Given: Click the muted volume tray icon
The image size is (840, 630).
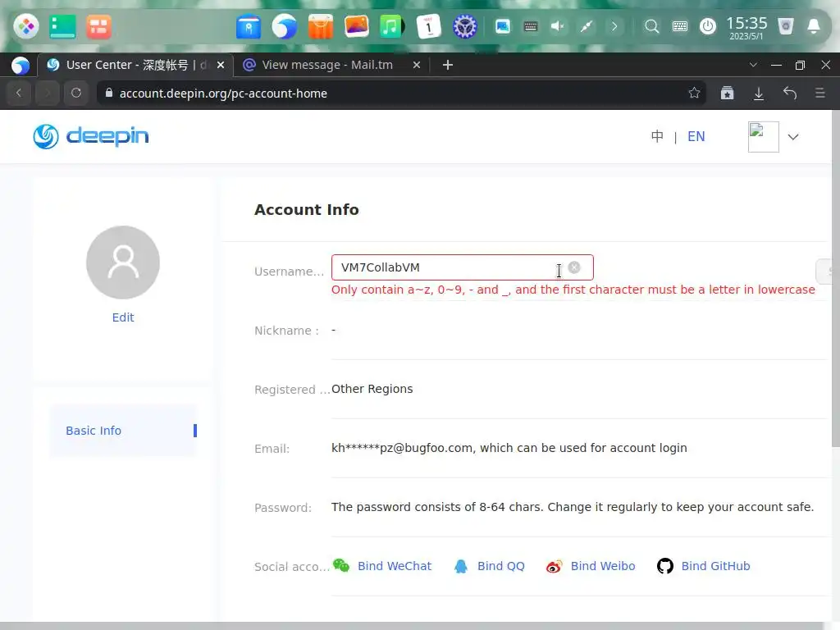Looking at the screenshot, I should [558, 26].
